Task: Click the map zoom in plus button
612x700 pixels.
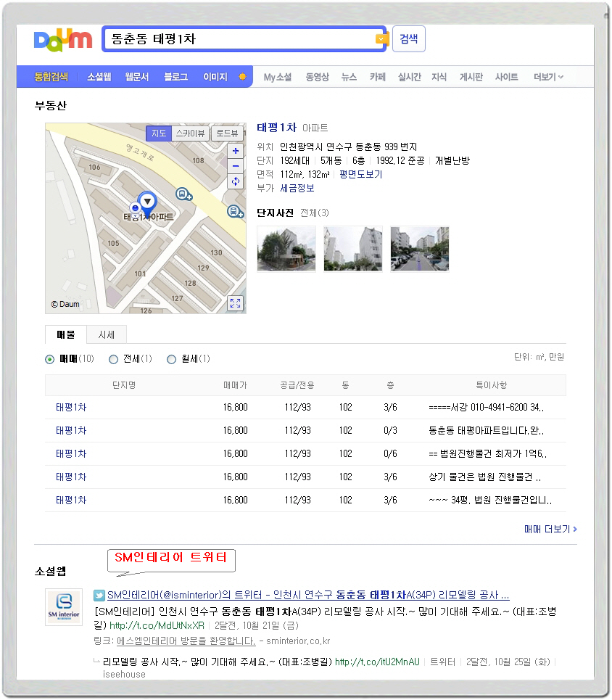Action: (235, 151)
